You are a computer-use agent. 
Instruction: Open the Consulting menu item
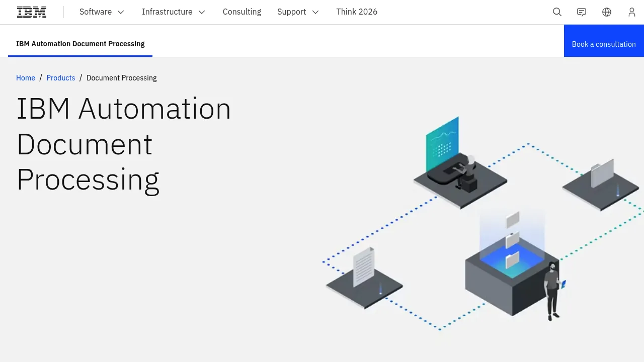tap(242, 12)
